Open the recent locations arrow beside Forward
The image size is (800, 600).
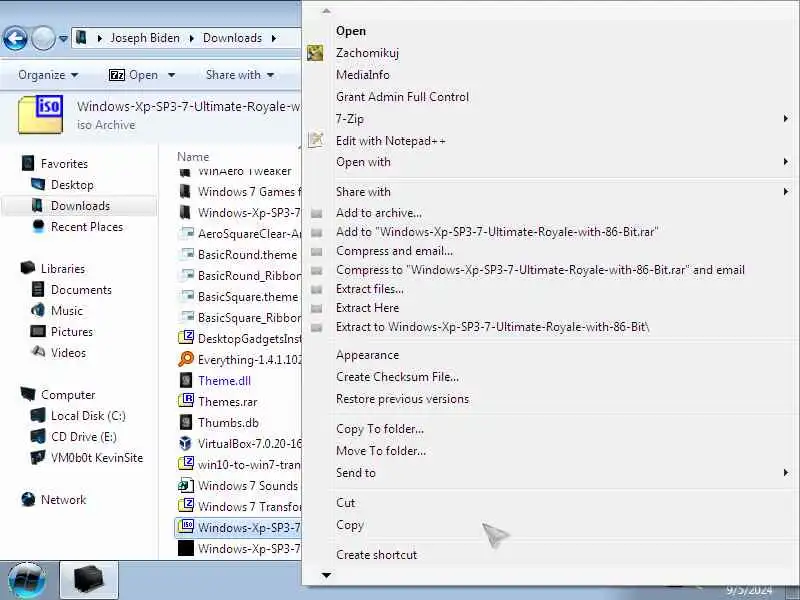coord(63,38)
